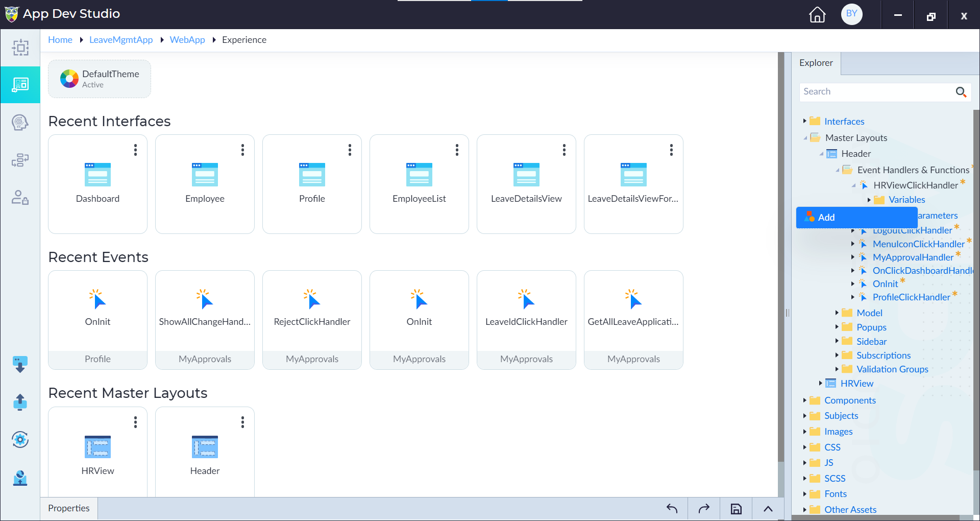Screen dimensions: 980x521
Task: Expand the MyApprovalHandler tree node
Action: 853,257
